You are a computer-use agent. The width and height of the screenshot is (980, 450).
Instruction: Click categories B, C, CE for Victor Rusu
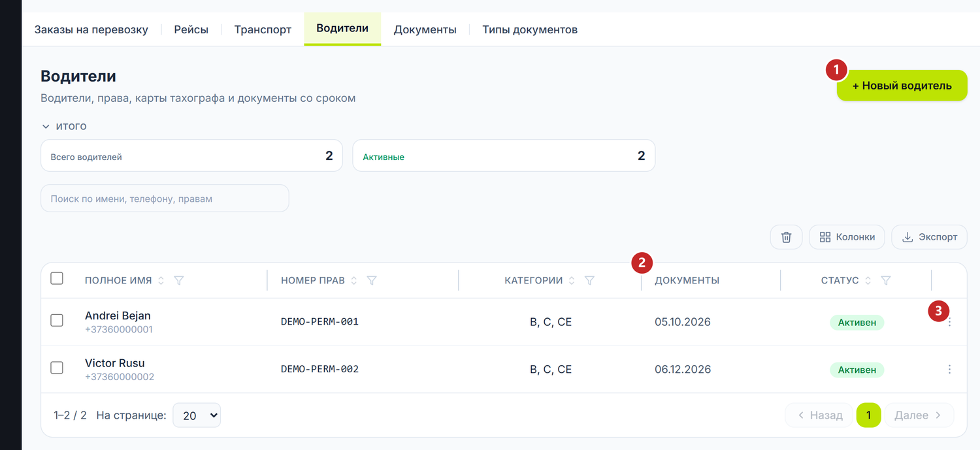click(x=551, y=370)
